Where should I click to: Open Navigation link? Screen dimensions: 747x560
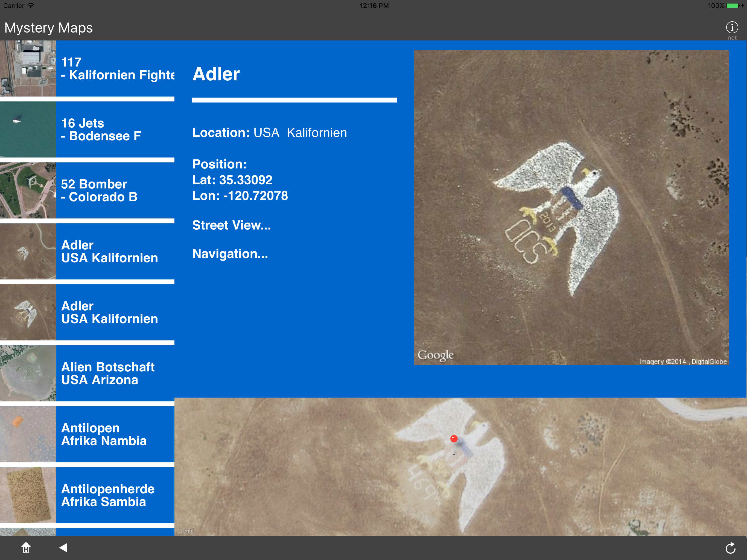click(230, 254)
